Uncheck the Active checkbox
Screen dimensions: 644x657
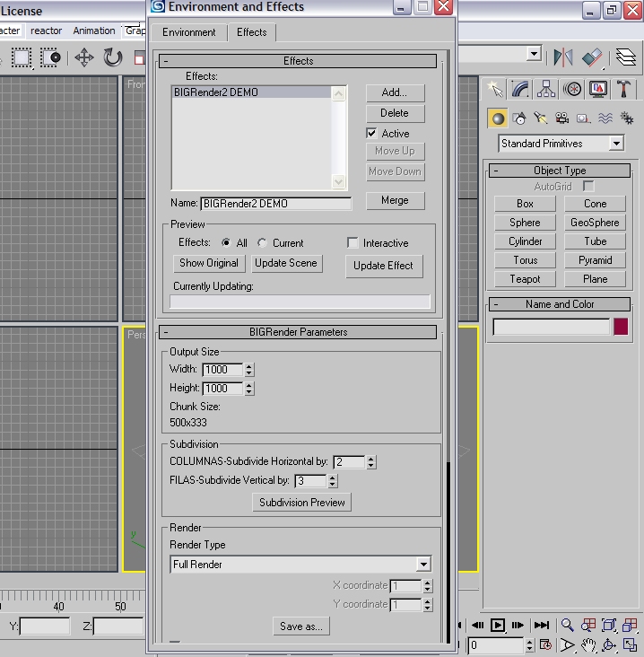point(371,133)
